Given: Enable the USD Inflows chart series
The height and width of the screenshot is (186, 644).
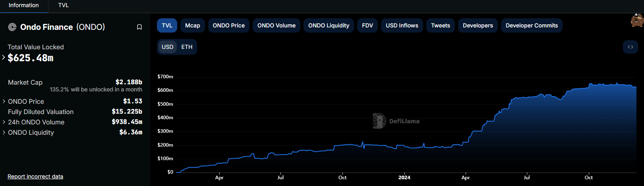Looking at the screenshot, I should click(402, 25).
